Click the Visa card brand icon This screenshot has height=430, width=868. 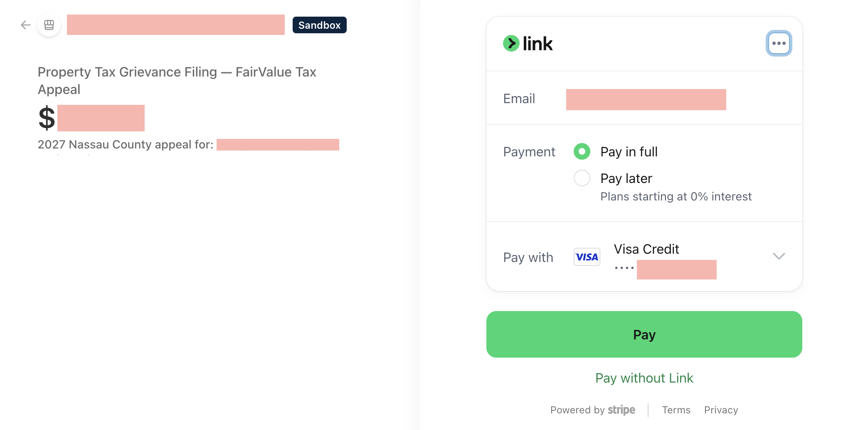(587, 257)
